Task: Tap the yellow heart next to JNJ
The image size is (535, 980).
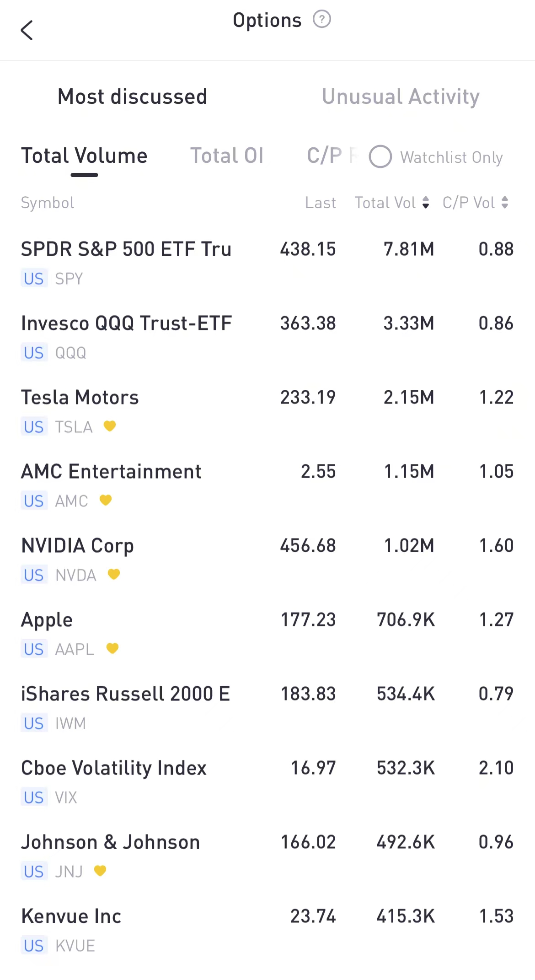Action: pos(100,871)
